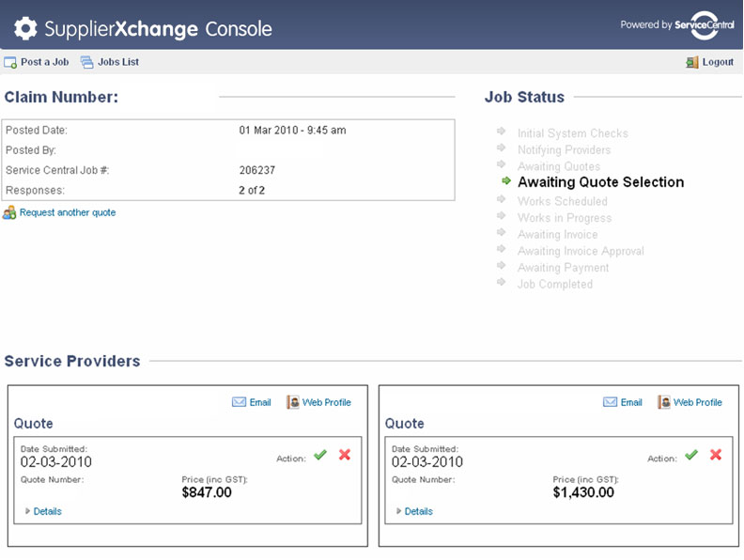The width and height of the screenshot is (744, 560).
Task: Email the provider of the $1,430.00 quote
Action: [x=631, y=402]
